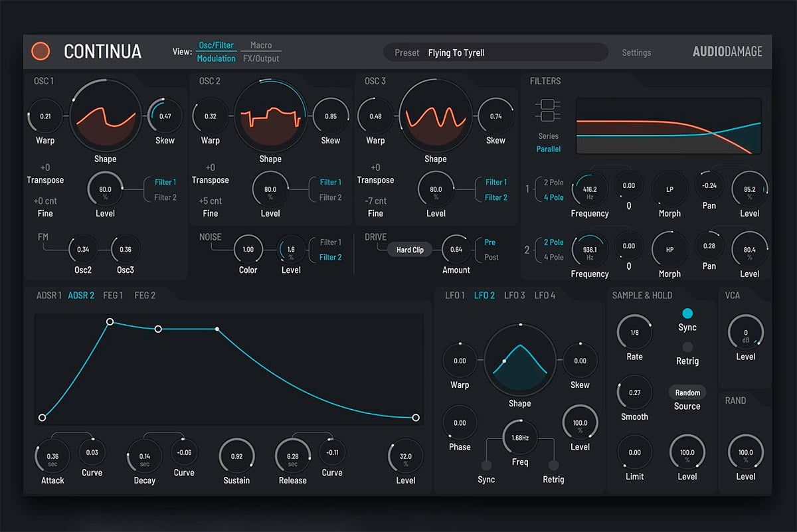Click the OSC 1 Transpose value +0

(45, 167)
